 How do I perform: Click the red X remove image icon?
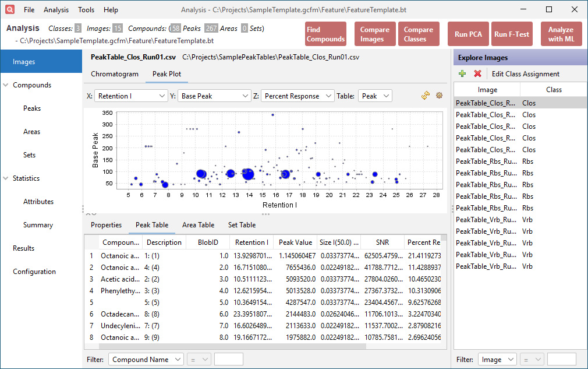477,74
